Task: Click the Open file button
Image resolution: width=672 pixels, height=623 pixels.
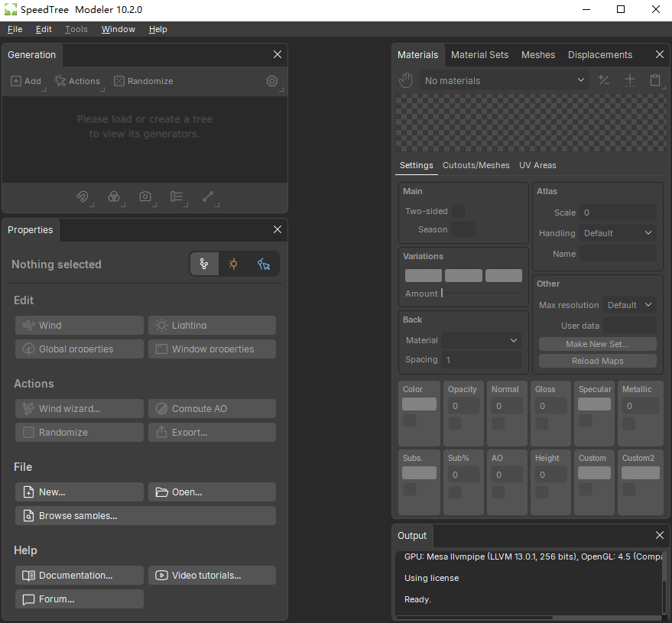Action: pos(212,492)
